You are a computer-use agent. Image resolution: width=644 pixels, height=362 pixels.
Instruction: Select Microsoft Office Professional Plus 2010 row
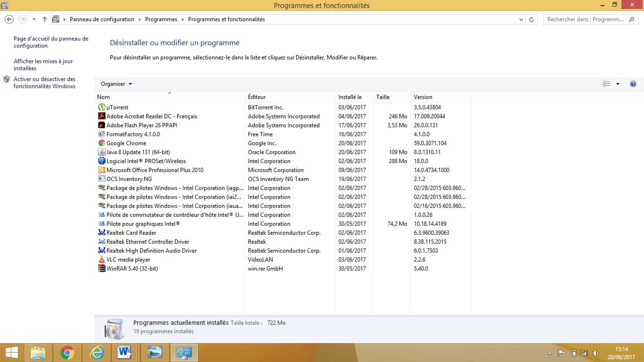155,170
